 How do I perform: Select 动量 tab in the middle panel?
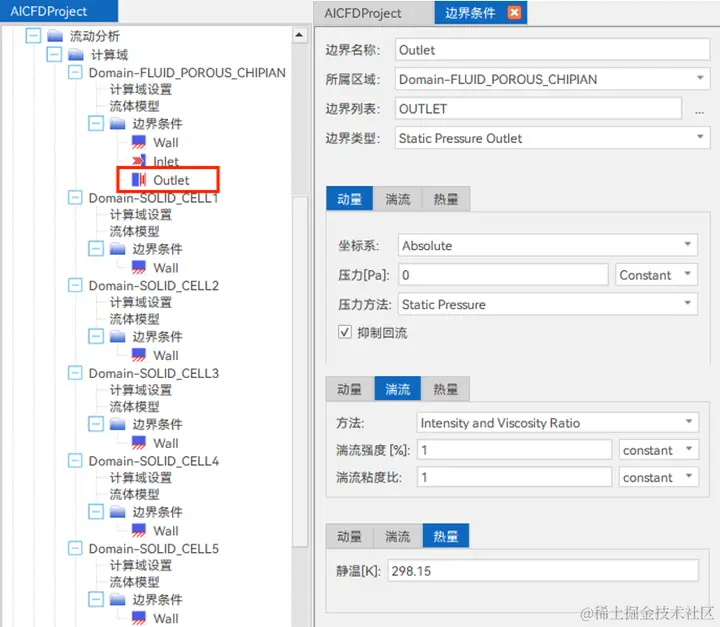(349, 389)
